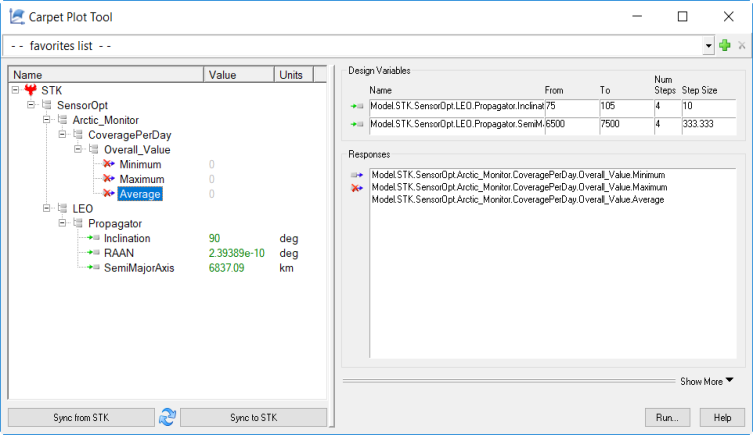Collapse the Overall_Value tree node
The image size is (753, 435).
(x=78, y=149)
